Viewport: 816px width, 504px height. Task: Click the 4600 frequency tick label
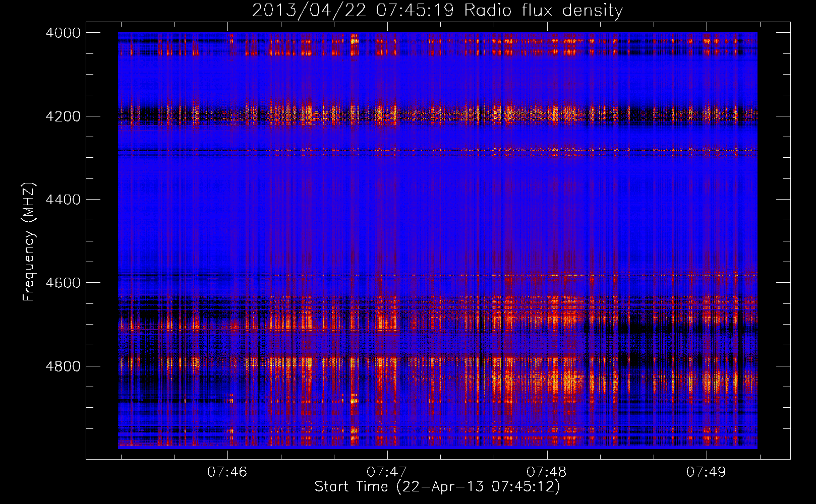point(63,283)
